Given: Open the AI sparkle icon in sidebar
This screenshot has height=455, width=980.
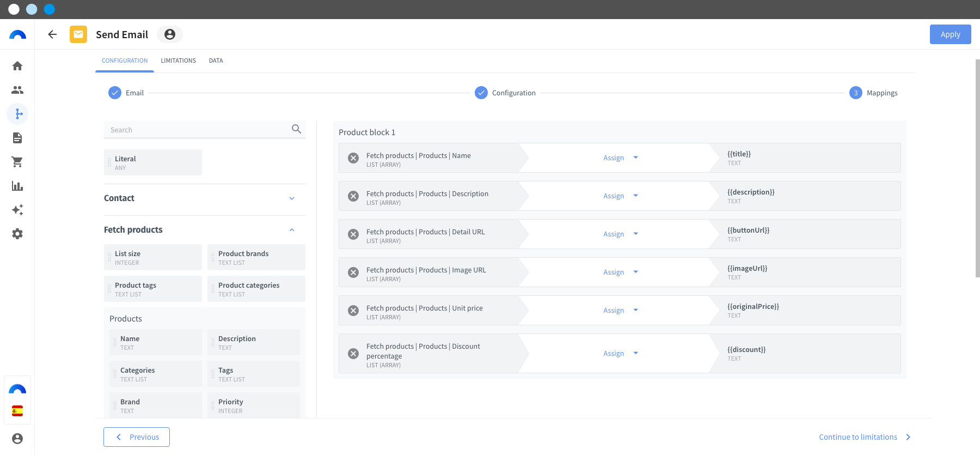Looking at the screenshot, I should pyautogui.click(x=17, y=210).
